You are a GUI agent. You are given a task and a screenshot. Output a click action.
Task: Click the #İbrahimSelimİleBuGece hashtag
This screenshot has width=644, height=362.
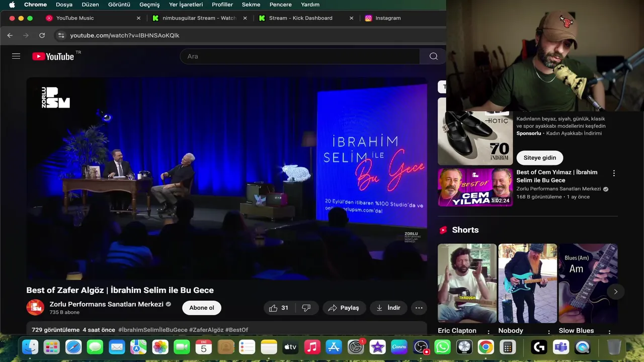click(153, 330)
